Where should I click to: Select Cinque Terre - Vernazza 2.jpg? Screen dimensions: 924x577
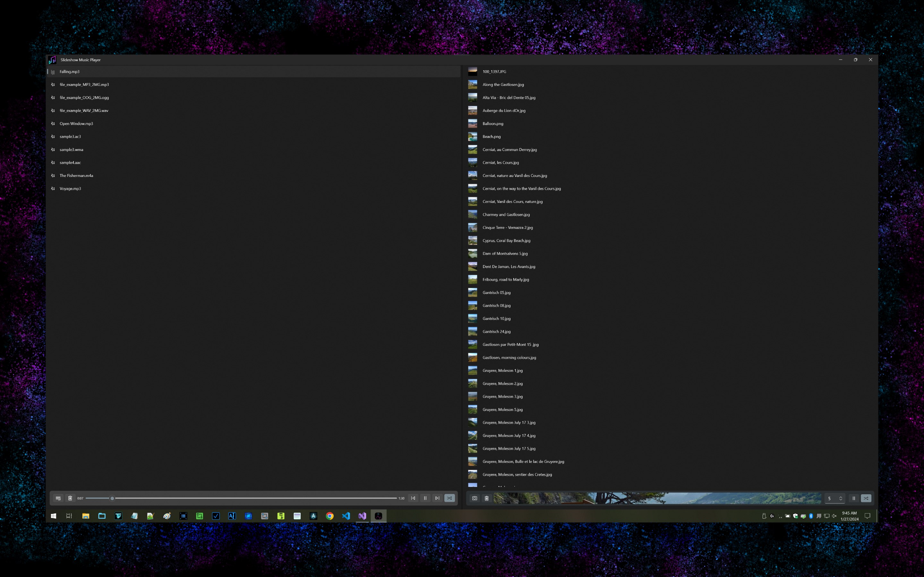tap(508, 228)
